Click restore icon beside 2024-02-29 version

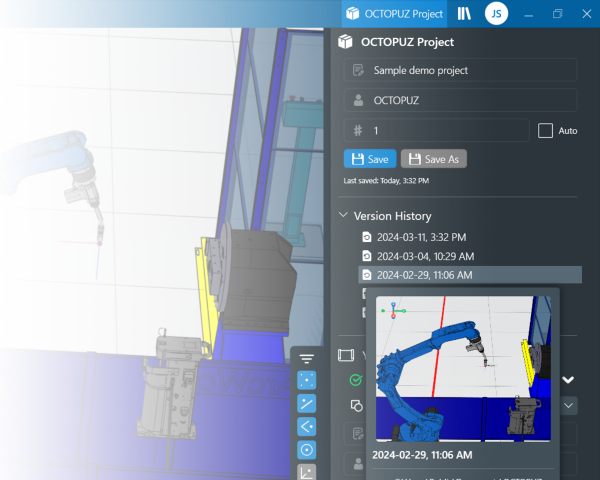click(367, 275)
